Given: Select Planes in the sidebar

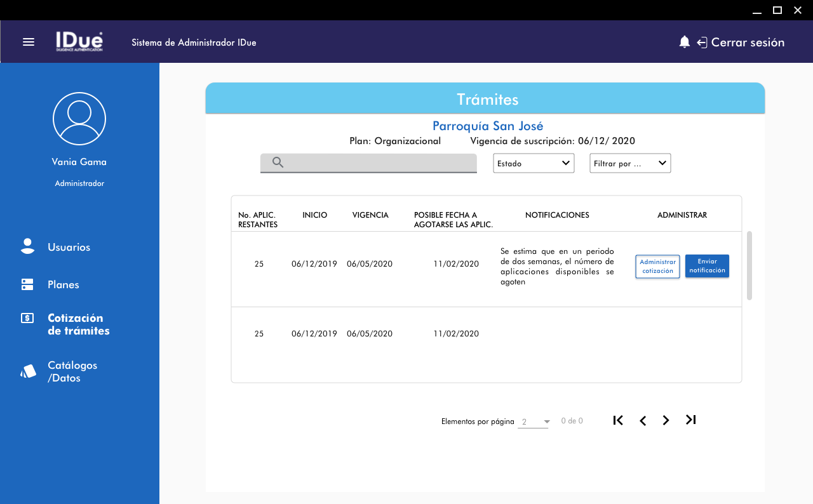Looking at the screenshot, I should (x=63, y=284).
